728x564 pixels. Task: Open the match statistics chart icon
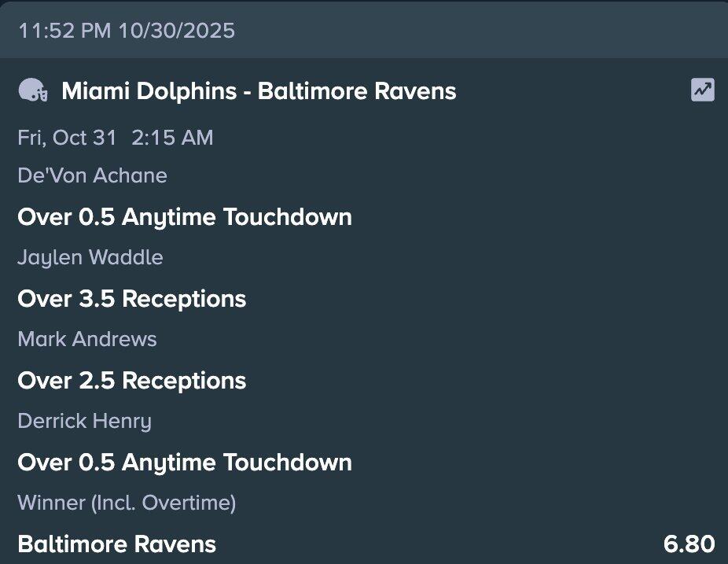tap(702, 90)
